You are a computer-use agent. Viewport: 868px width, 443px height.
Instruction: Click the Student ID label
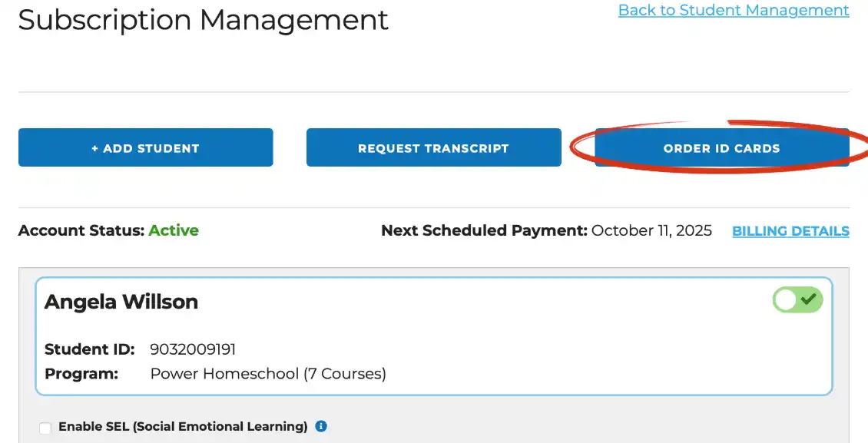pyautogui.click(x=90, y=349)
